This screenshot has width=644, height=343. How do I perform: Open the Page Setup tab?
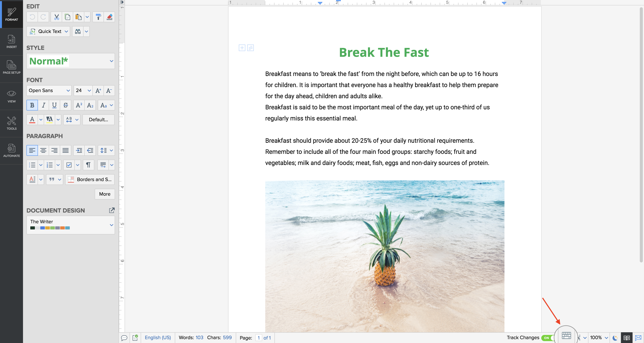click(11, 67)
